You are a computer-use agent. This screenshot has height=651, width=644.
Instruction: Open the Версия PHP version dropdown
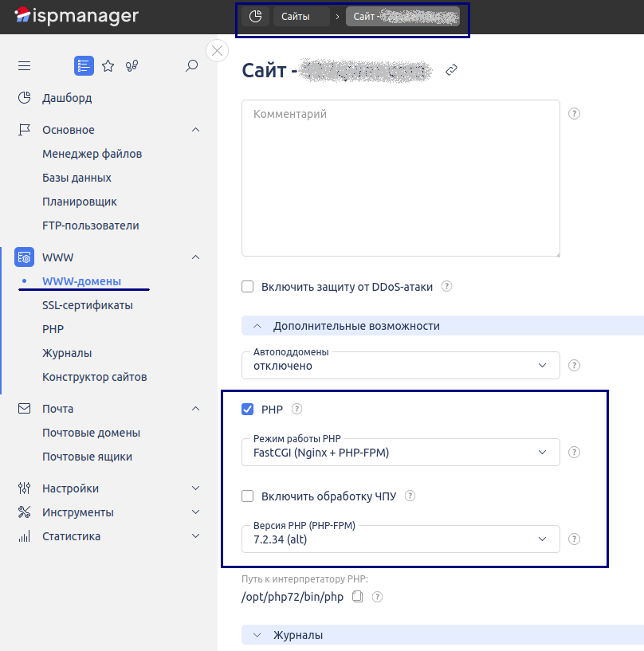(x=400, y=539)
